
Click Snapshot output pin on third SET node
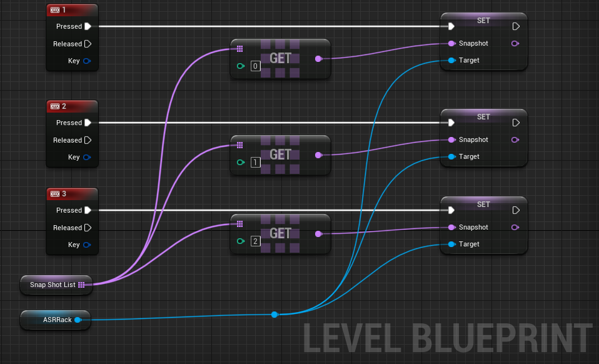pyautogui.click(x=515, y=227)
